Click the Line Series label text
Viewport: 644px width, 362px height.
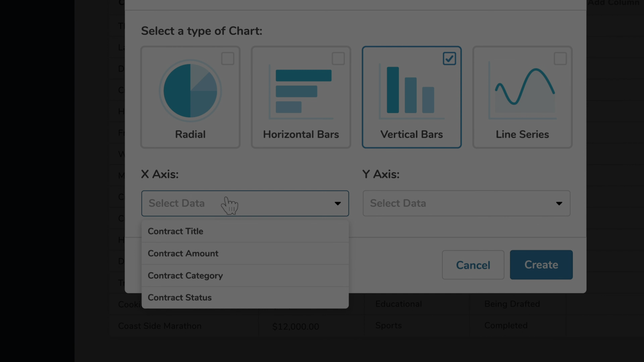point(522,134)
